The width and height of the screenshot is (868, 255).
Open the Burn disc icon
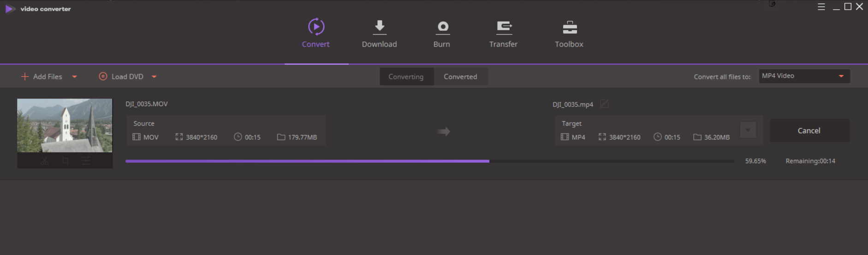point(443,27)
